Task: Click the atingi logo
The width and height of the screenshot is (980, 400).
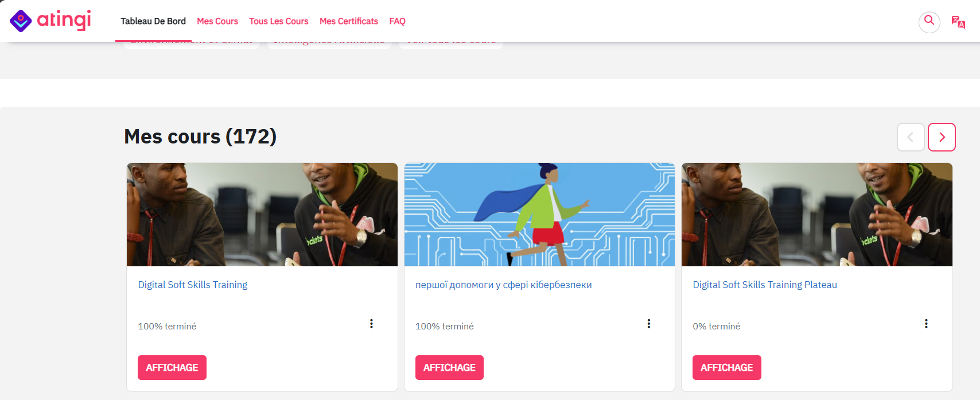Action: pyautogui.click(x=50, y=20)
